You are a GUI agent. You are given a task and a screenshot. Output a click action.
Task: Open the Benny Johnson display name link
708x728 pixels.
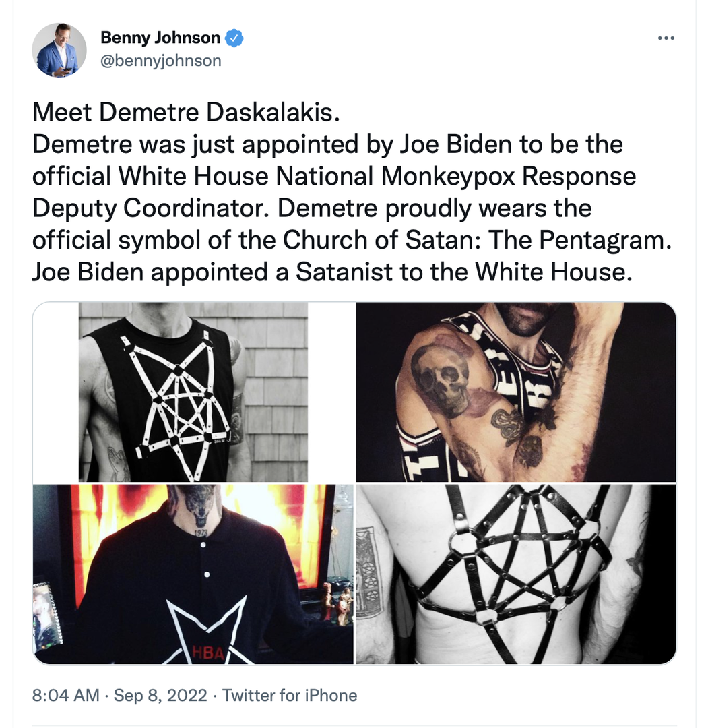[160, 38]
